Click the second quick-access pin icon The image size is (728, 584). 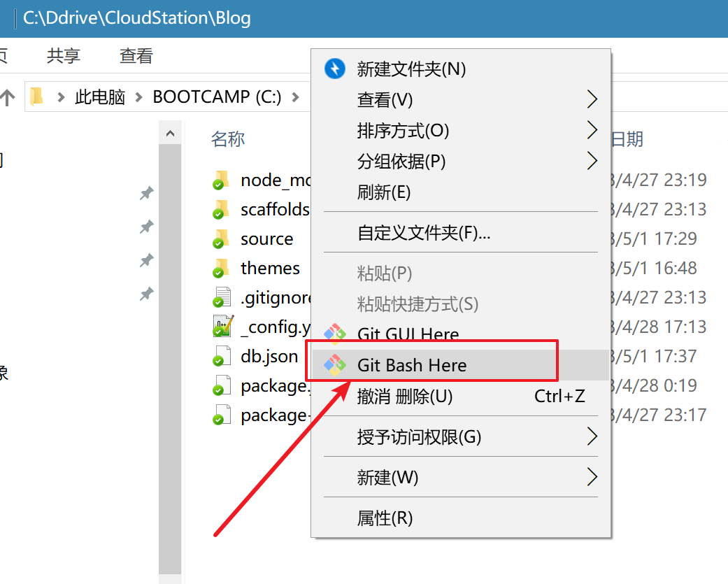click(147, 227)
